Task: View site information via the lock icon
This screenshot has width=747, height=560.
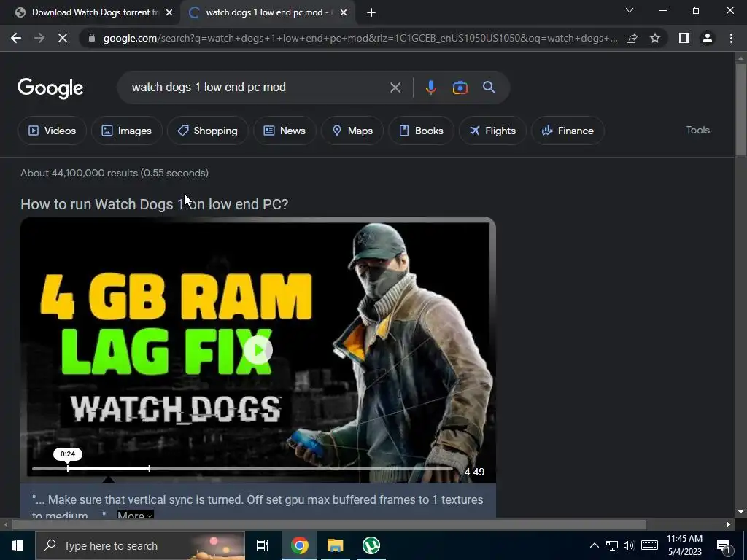Action: pos(92,38)
